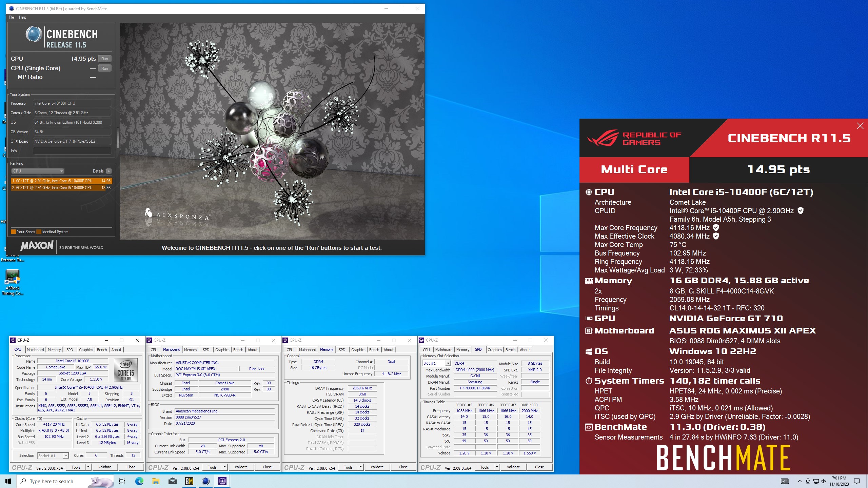868x488 pixels.
Task: Click the Meet Now camera tray icon
Action: point(808,481)
